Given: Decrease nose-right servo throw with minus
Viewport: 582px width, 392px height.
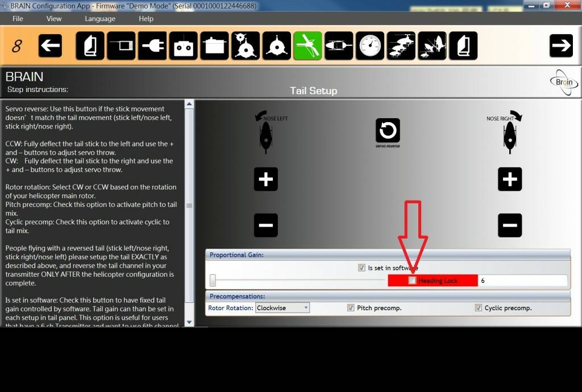Looking at the screenshot, I should [x=510, y=225].
